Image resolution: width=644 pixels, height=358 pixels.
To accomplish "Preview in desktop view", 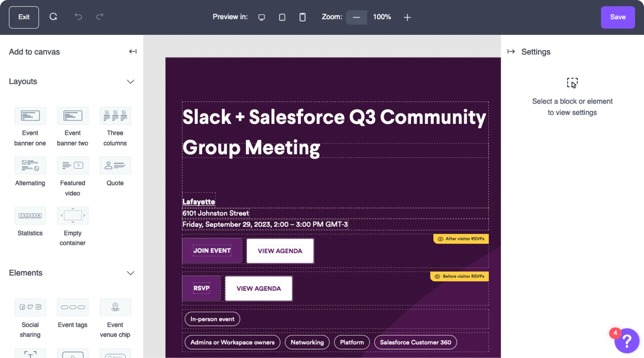I will pos(262,17).
